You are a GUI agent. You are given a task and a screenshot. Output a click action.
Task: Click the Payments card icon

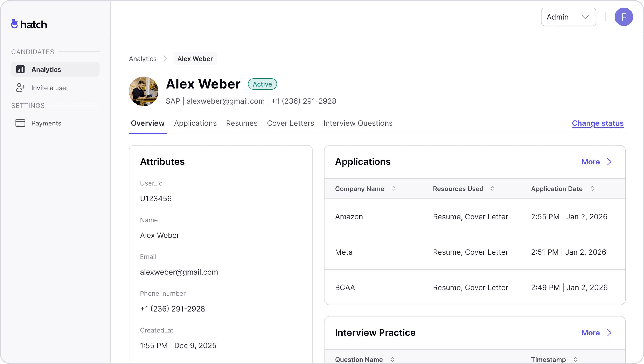tap(20, 123)
